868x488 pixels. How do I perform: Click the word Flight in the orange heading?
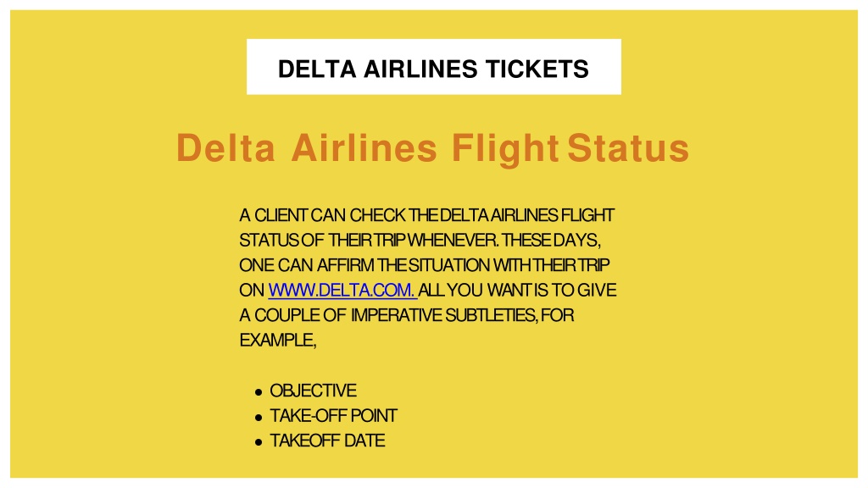click(x=505, y=149)
